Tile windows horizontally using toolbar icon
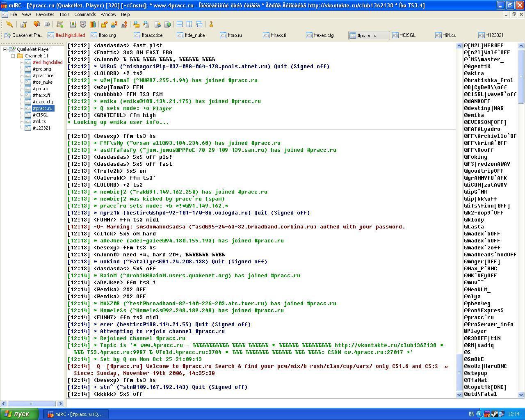This screenshot has height=420, width=525. (x=179, y=25)
